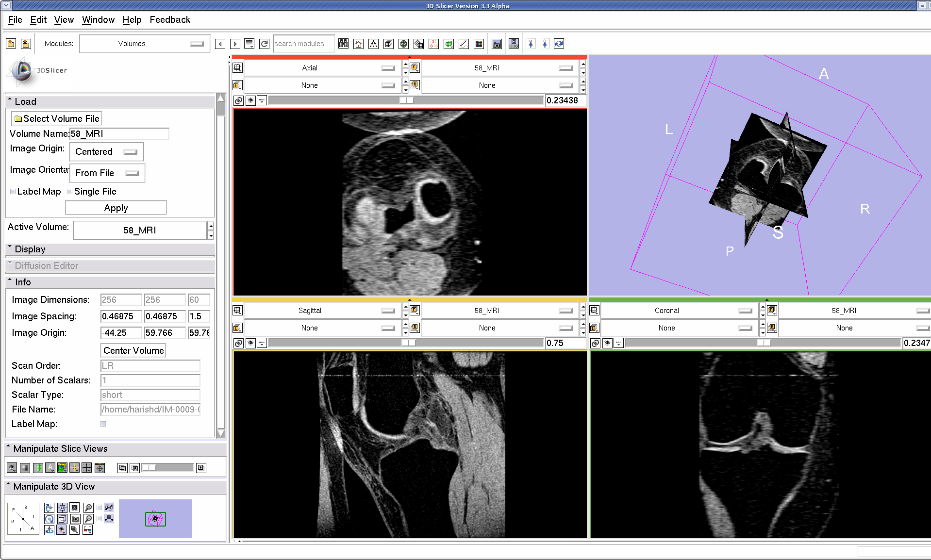Open the Modules dropdown showing Volumes
Viewport: 931px width, 560px height.
(144, 44)
